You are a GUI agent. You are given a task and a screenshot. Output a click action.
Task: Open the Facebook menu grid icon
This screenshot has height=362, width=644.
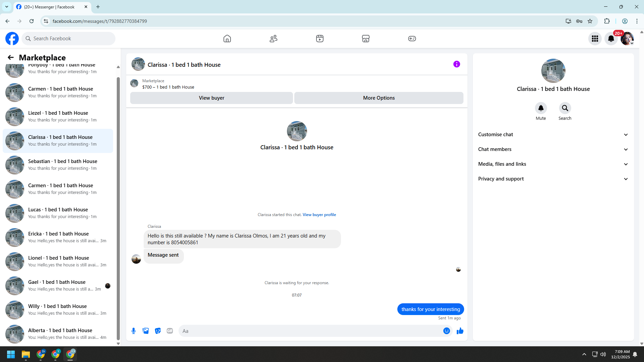595,39
